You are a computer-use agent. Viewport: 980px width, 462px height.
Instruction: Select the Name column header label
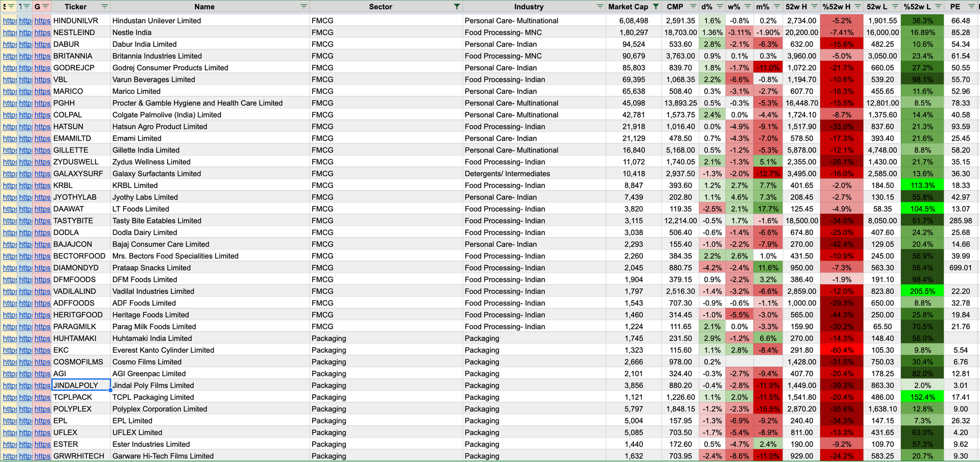coord(204,6)
